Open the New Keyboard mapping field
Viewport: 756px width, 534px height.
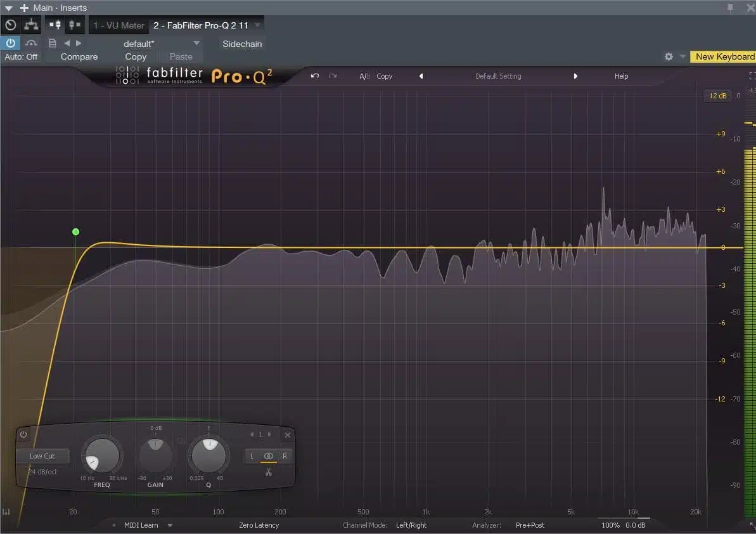(x=723, y=56)
